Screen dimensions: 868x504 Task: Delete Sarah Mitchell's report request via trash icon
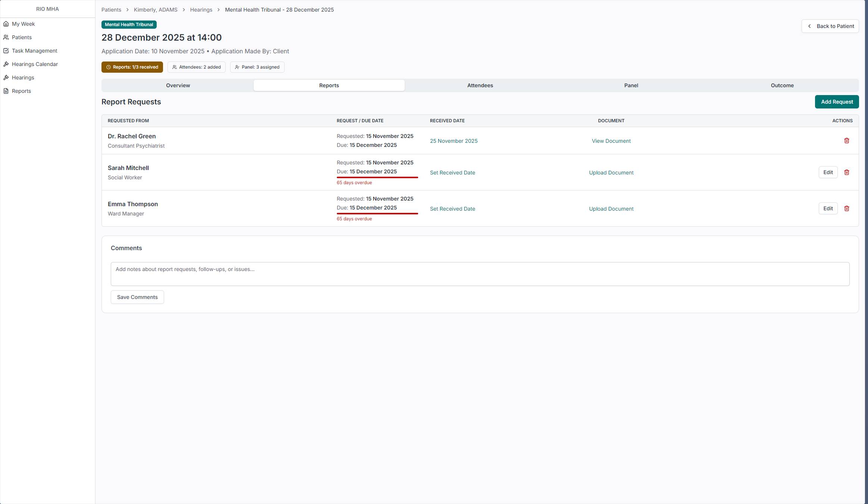click(846, 172)
